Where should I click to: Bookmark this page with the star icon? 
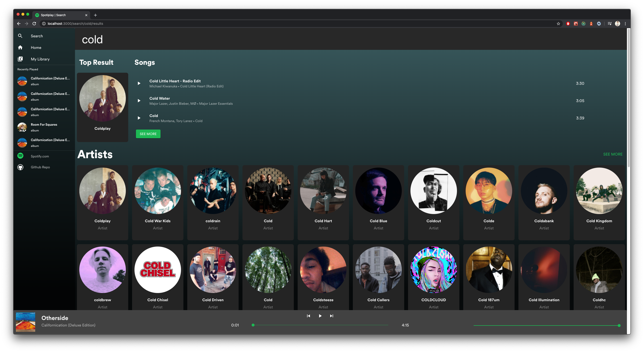click(558, 24)
